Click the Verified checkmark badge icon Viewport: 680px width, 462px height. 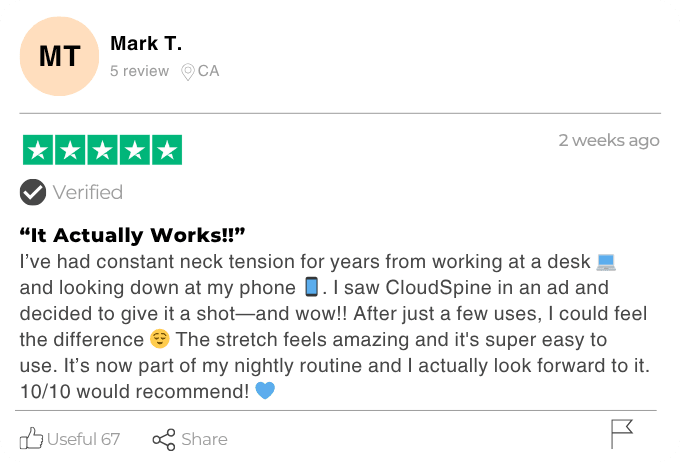click(x=33, y=192)
